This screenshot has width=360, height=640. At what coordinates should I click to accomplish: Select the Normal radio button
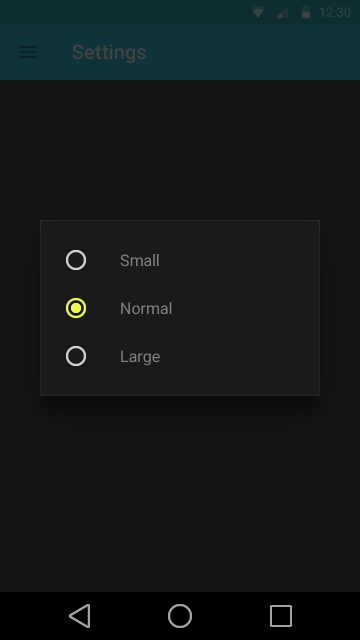(76, 308)
